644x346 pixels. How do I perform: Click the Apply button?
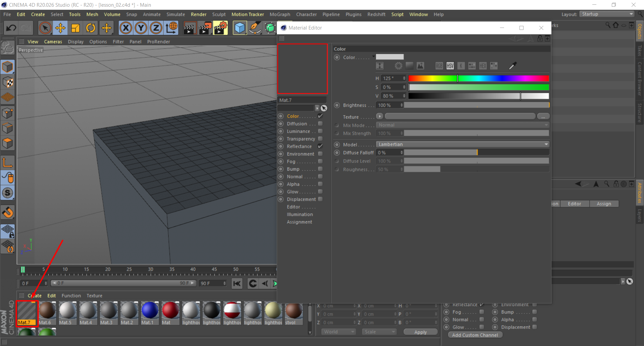coord(420,332)
